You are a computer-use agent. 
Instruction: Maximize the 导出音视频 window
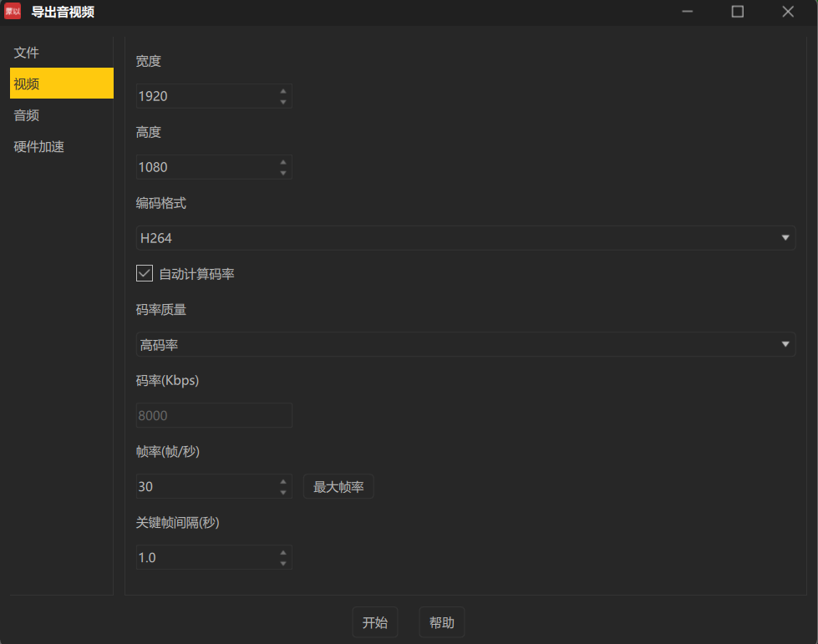pos(738,12)
